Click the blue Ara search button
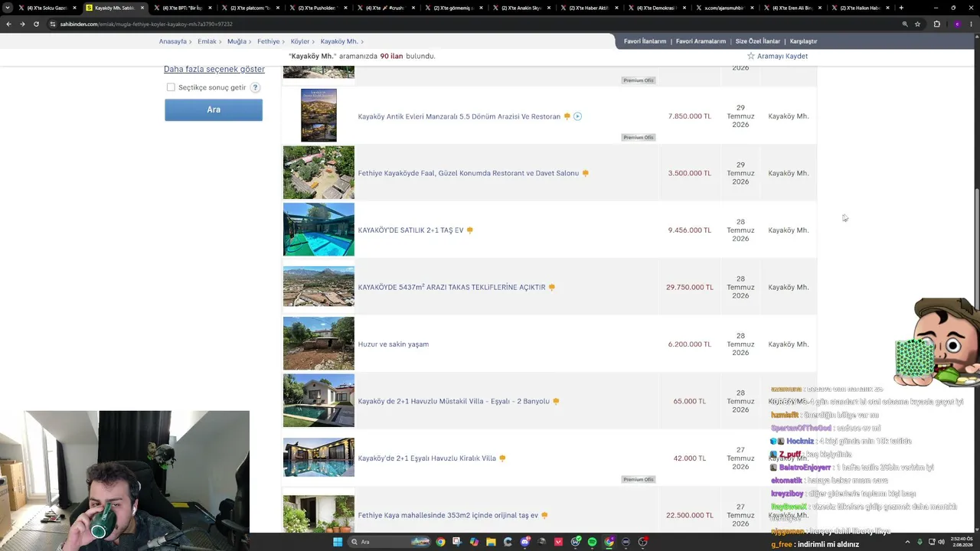This screenshot has width=980, height=551. coord(214,109)
